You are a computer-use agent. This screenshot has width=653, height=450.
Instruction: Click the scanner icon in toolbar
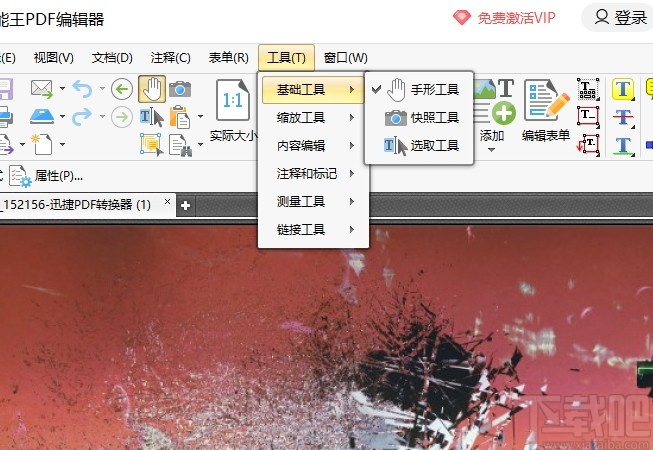tap(42, 117)
